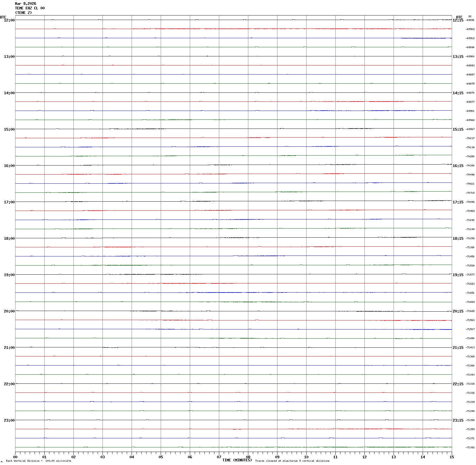Click the -69891 DC offset value

[470, 20]
